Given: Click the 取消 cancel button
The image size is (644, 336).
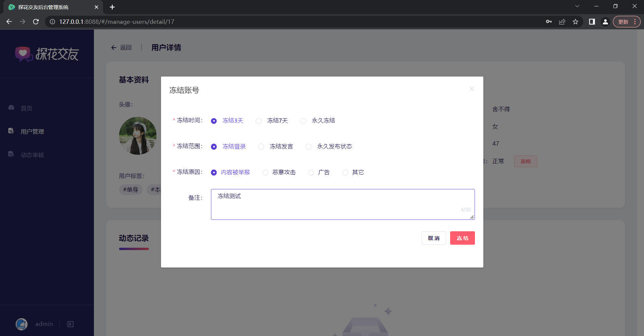Looking at the screenshot, I should [434, 238].
